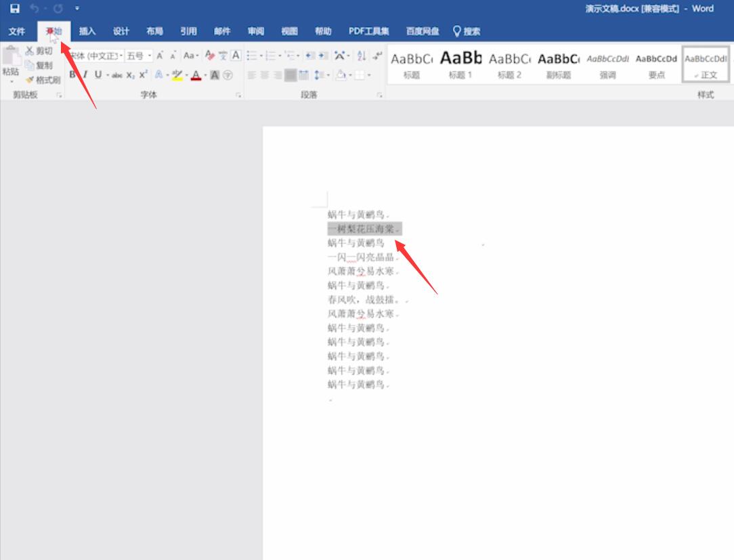Image resolution: width=734 pixels, height=560 pixels.
Task: Open the Change Case (Aa) dropdown
Action: (x=190, y=56)
